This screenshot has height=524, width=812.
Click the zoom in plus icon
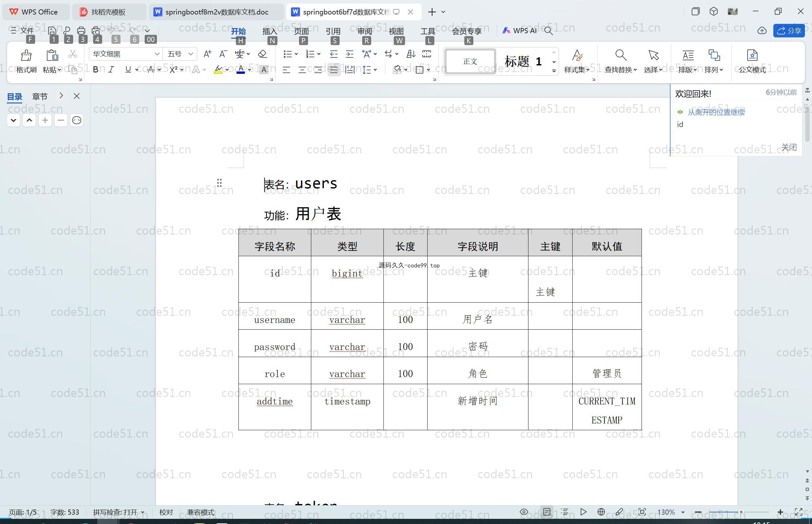point(780,512)
